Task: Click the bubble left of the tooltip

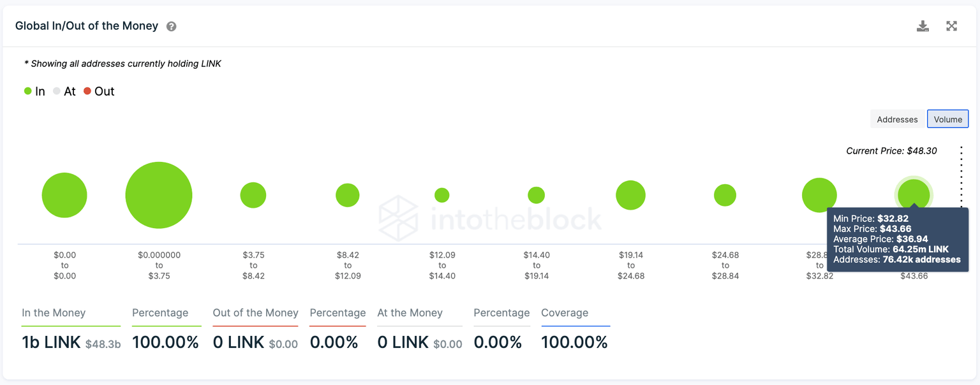Action: click(x=819, y=194)
